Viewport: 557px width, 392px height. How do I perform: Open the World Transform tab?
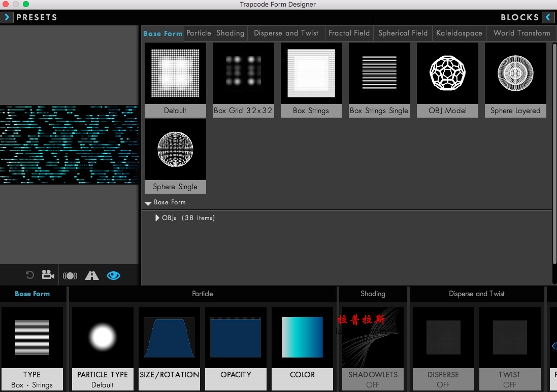pos(521,33)
